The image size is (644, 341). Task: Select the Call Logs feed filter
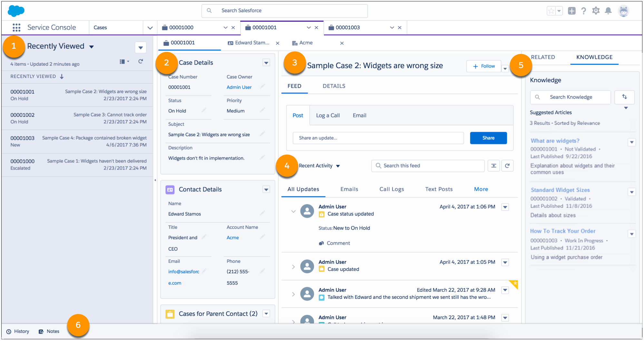(391, 189)
